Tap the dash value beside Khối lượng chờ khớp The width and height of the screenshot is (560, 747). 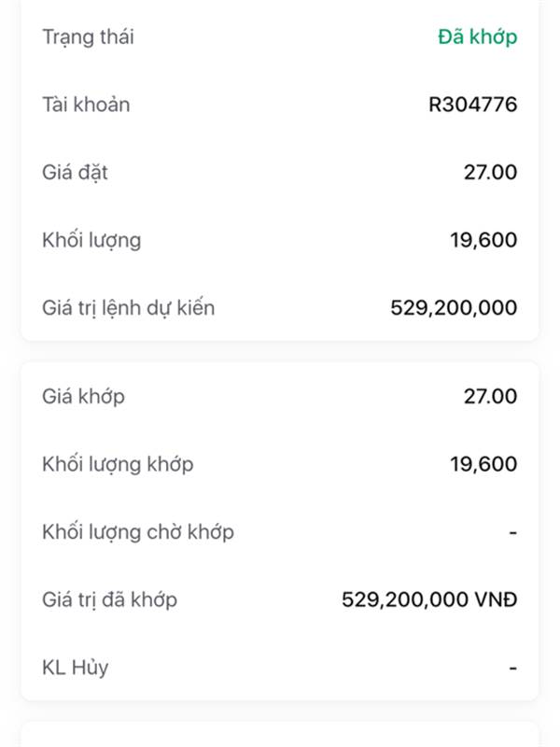512,532
